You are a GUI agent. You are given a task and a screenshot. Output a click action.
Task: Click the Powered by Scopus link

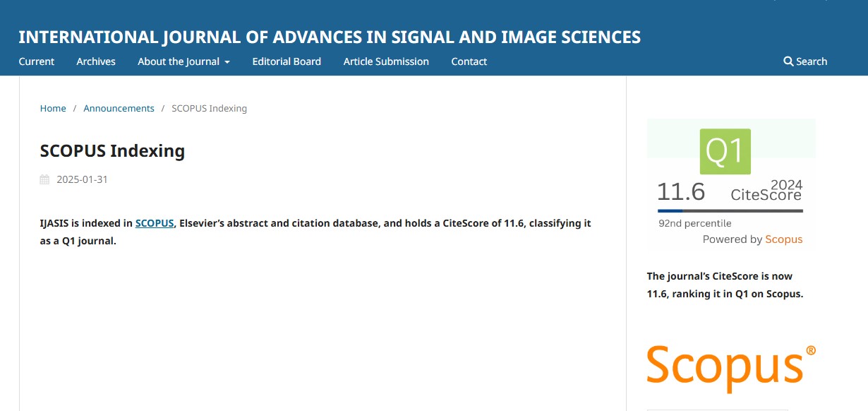[752, 239]
